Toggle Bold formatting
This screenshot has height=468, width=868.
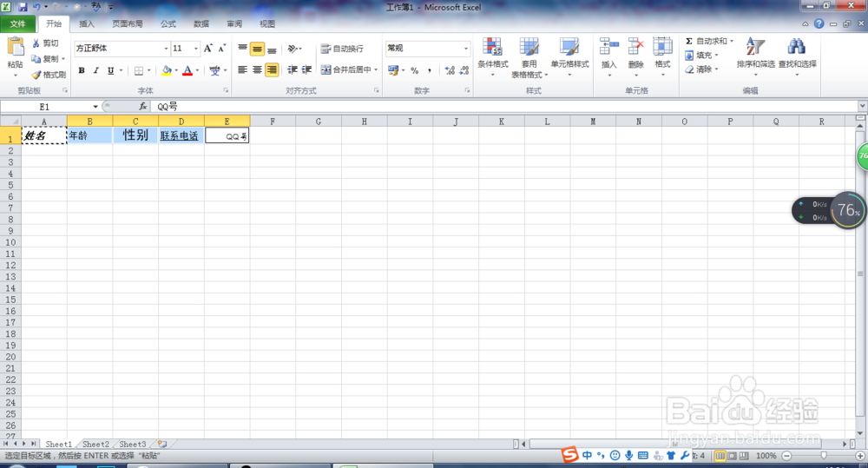click(82, 71)
